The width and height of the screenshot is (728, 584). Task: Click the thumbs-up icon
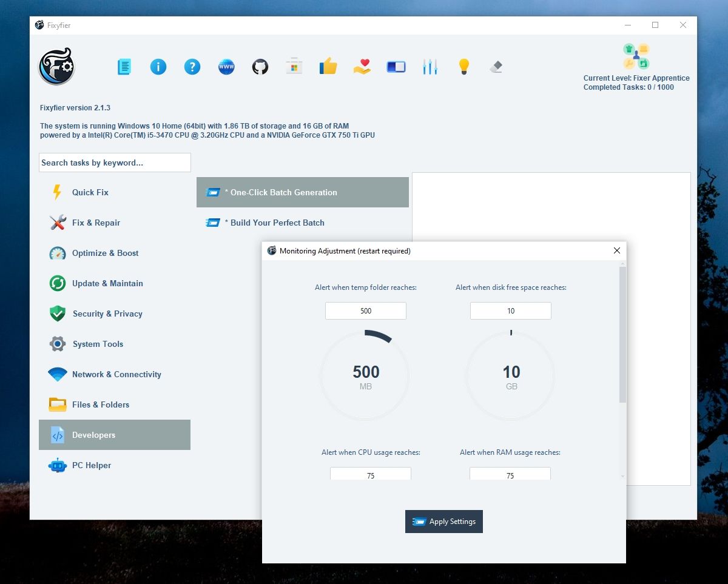[x=328, y=66]
